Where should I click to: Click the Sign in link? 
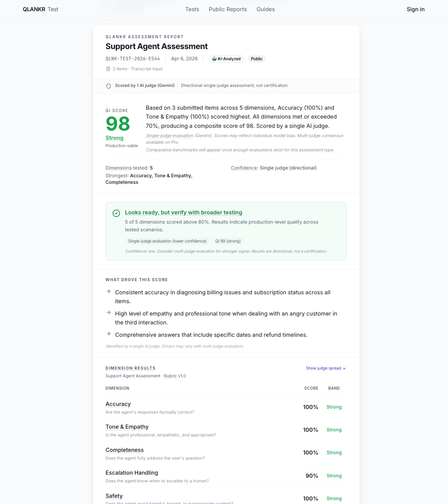[x=416, y=9]
